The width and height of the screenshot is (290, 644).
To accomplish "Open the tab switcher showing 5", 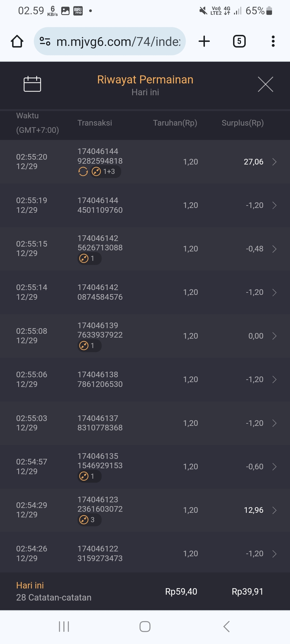I will 239,41.
